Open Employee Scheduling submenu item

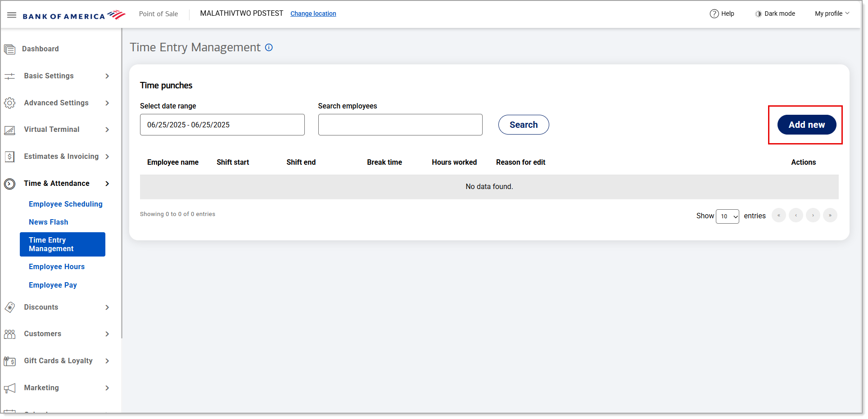[66, 204]
